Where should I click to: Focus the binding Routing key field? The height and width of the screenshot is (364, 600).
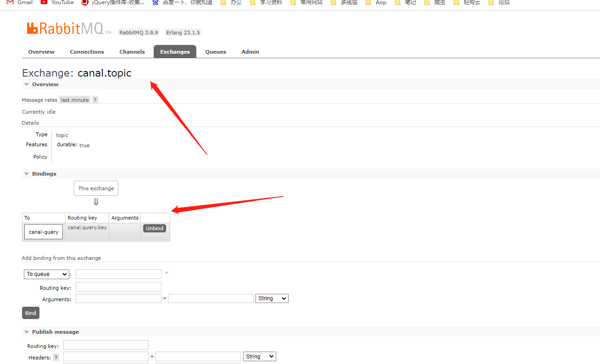(118, 287)
